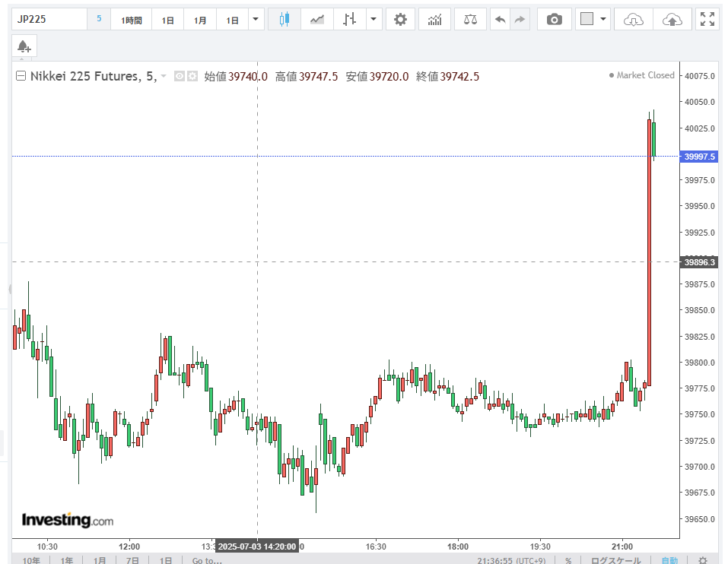The width and height of the screenshot is (728, 564).
Task: Switch to the area chart style
Action: point(316,20)
